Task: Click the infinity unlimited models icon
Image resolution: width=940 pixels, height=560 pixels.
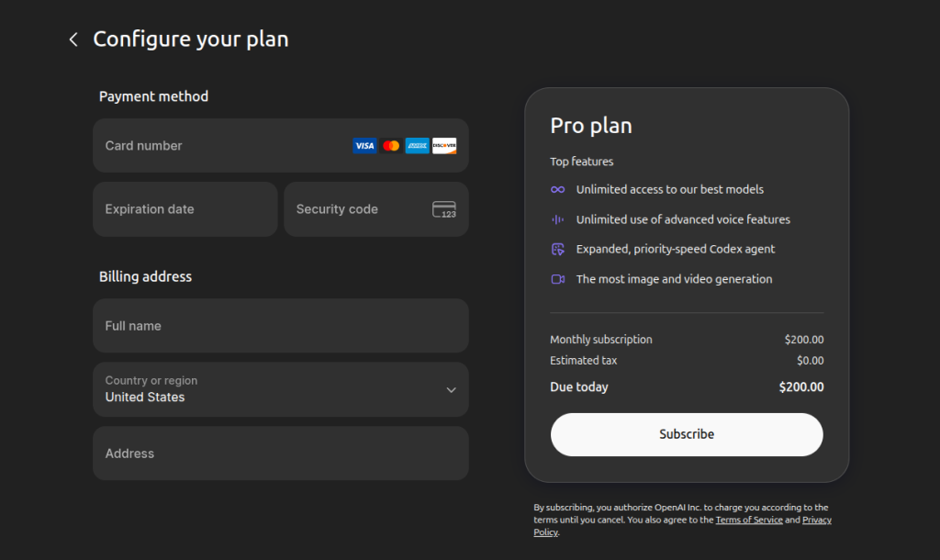Action: [557, 190]
